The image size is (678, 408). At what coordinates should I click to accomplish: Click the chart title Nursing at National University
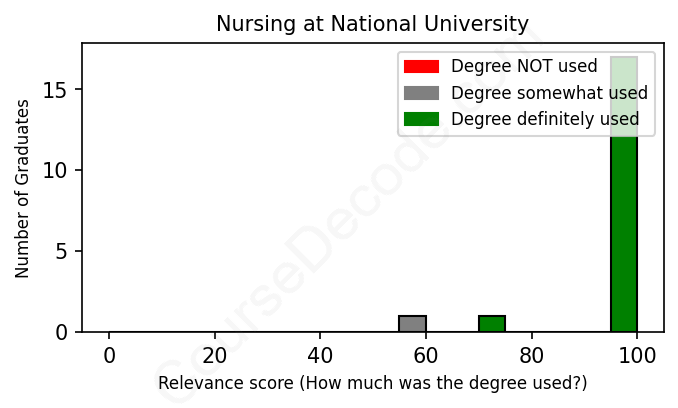(x=372, y=23)
